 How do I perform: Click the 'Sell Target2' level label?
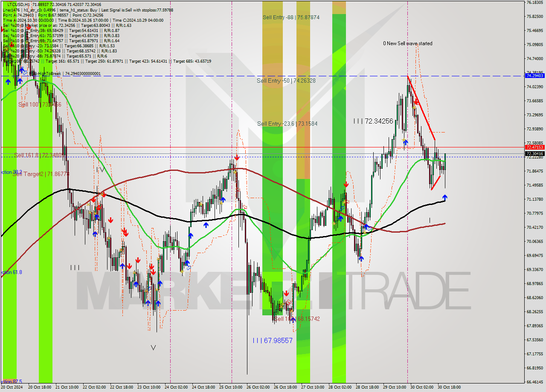tap(40, 174)
